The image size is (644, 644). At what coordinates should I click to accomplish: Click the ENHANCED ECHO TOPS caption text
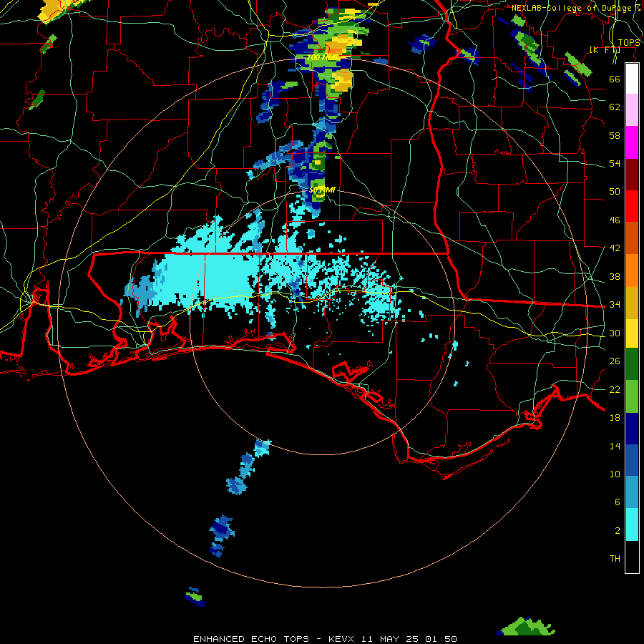point(251,639)
